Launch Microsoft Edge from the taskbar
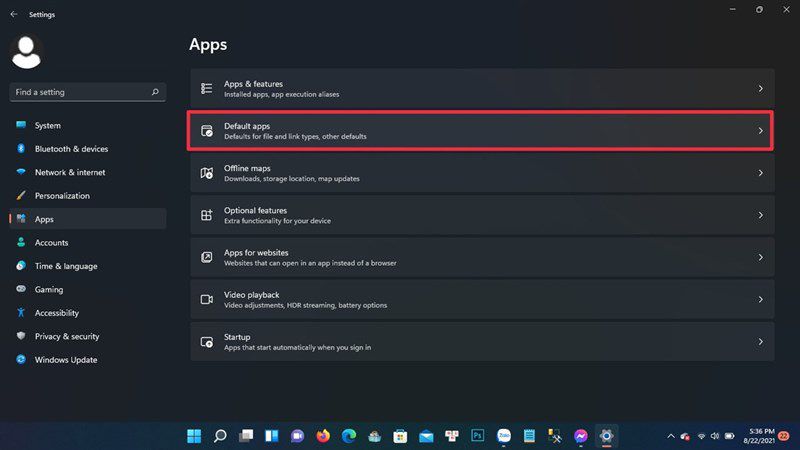Image resolution: width=800 pixels, height=450 pixels. click(x=349, y=436)
